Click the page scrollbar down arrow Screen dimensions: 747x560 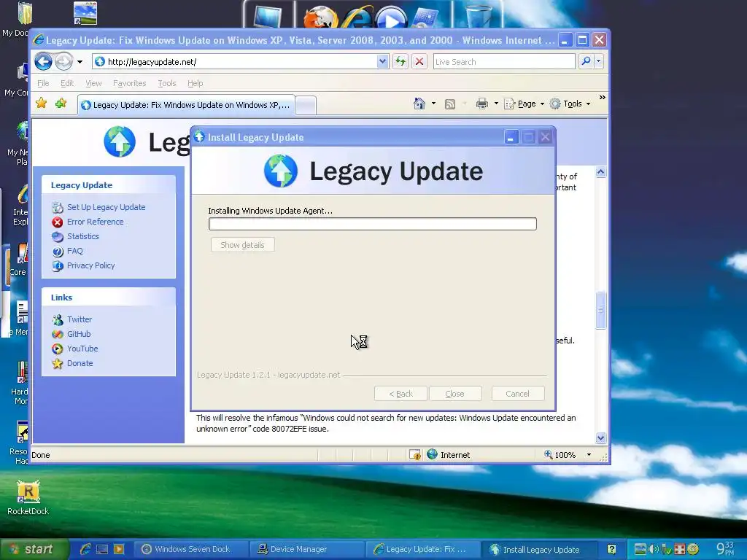click(x=601, y=437)
